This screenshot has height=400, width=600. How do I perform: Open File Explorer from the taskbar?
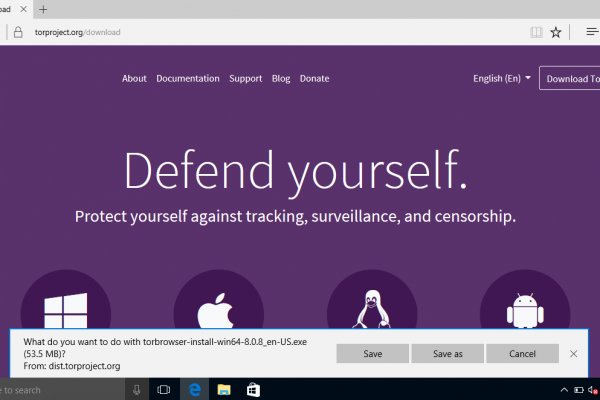pyautogui.click(x=225, y=390)
